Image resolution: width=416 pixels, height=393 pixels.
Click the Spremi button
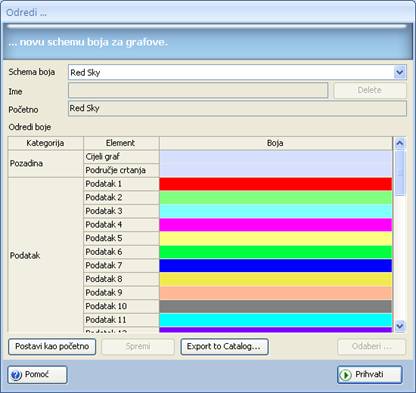(138, 347)
